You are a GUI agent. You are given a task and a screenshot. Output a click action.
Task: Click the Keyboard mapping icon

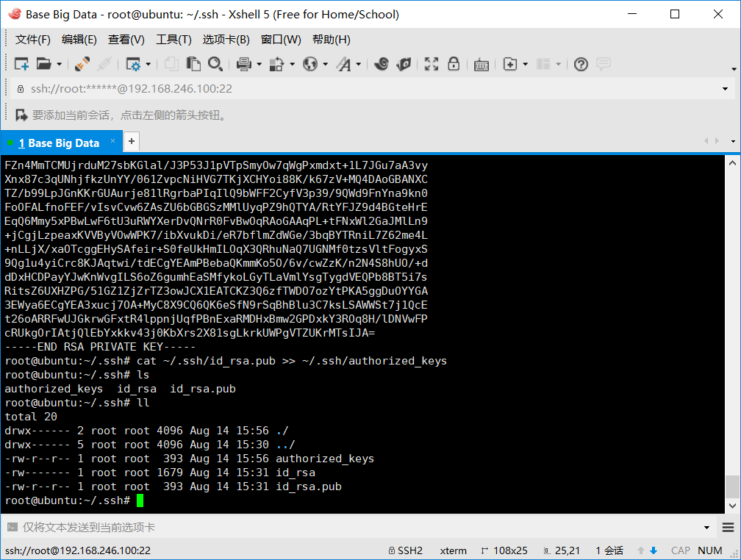481,64
